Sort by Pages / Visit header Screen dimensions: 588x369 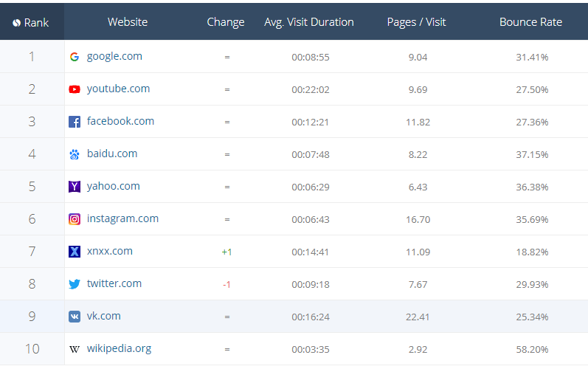tap(417, 22)
